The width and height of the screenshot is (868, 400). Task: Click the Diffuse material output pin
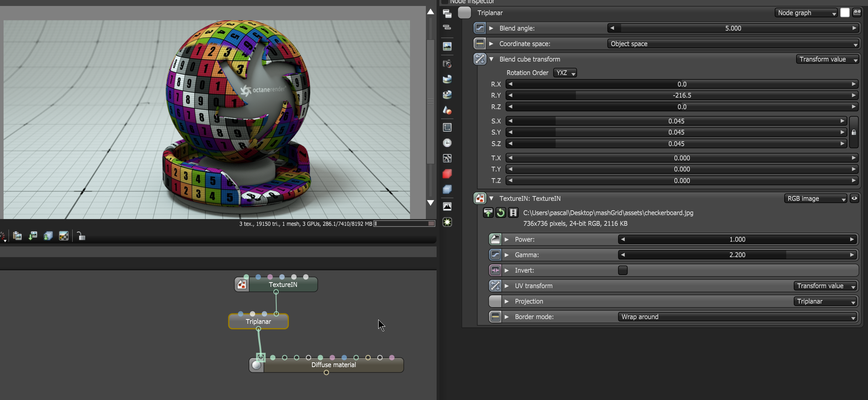(x=326, y=373)
